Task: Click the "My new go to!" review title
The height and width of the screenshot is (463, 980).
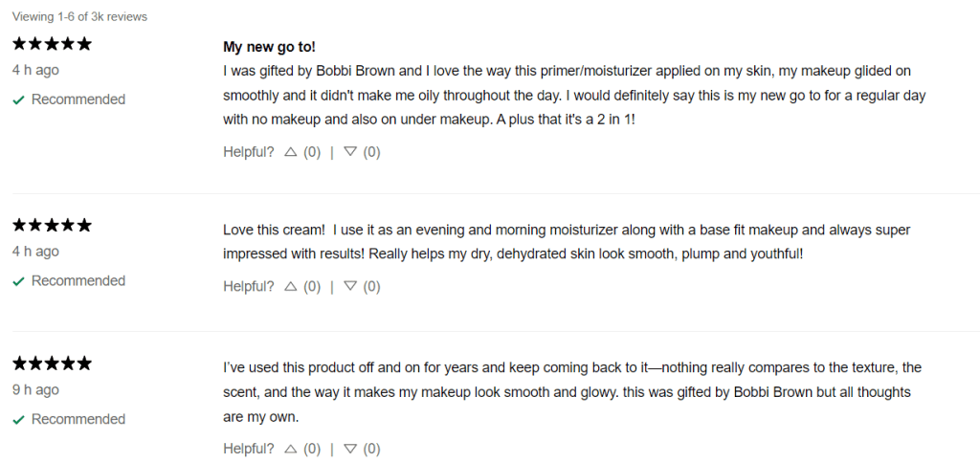Action: tap(269, 47)
